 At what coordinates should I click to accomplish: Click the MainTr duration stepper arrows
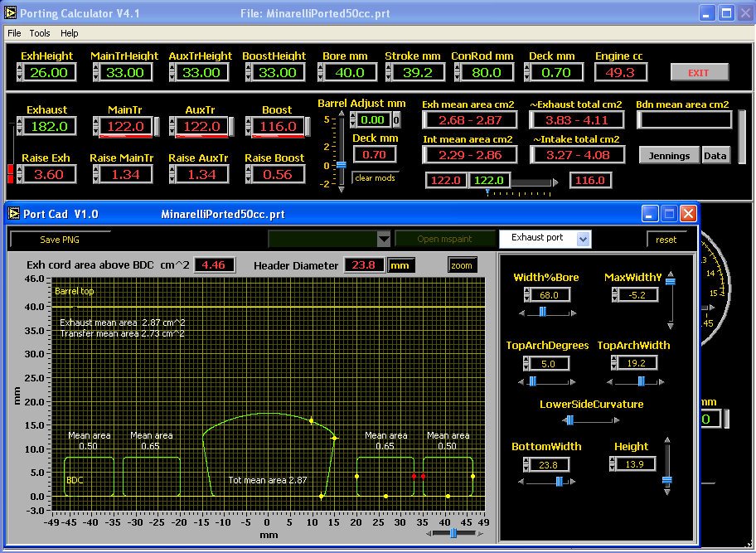click(x=96, y=126)
